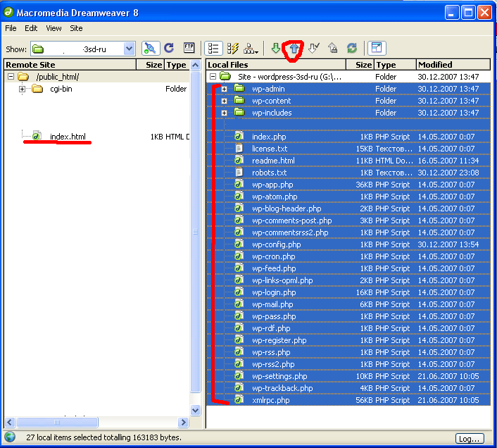Screen dimensions: 497x448
Task: Select readme.html in local files
Action: (x=273, y=161)
